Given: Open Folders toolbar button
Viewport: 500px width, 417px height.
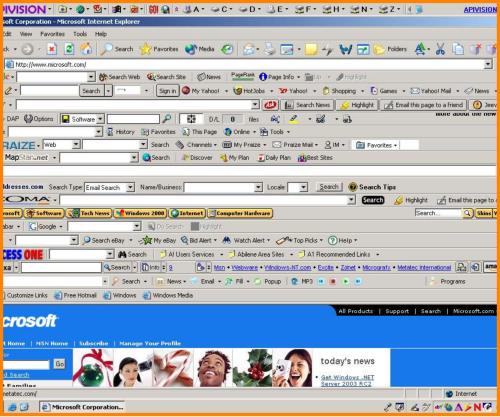Looking at the screenshot, I should (x=390, y=49).
